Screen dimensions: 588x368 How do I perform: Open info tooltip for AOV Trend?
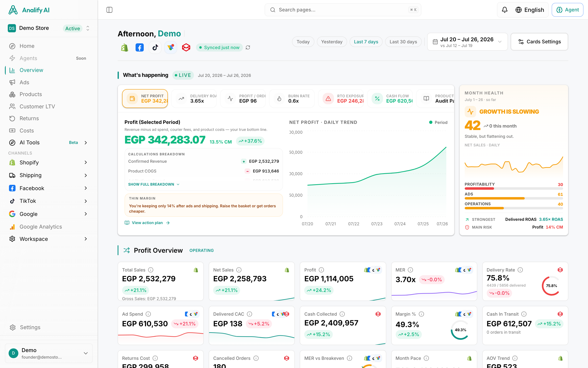coord(515,358)
